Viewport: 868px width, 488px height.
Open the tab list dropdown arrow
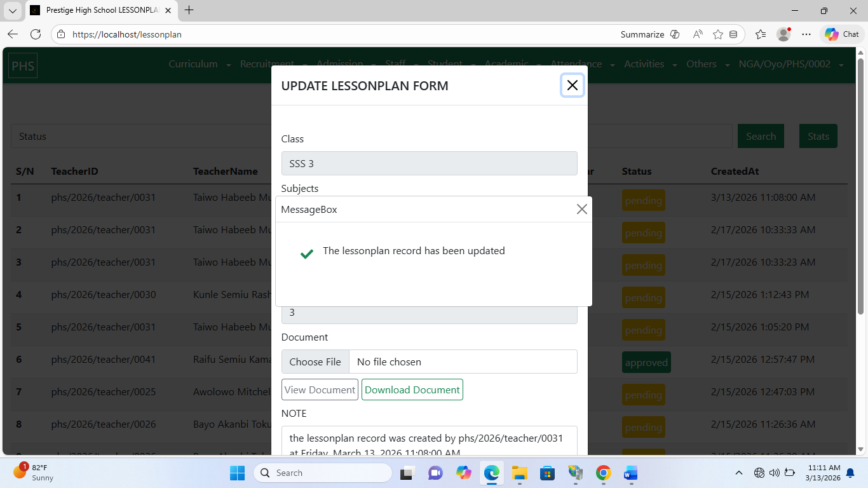pos(13,10)
